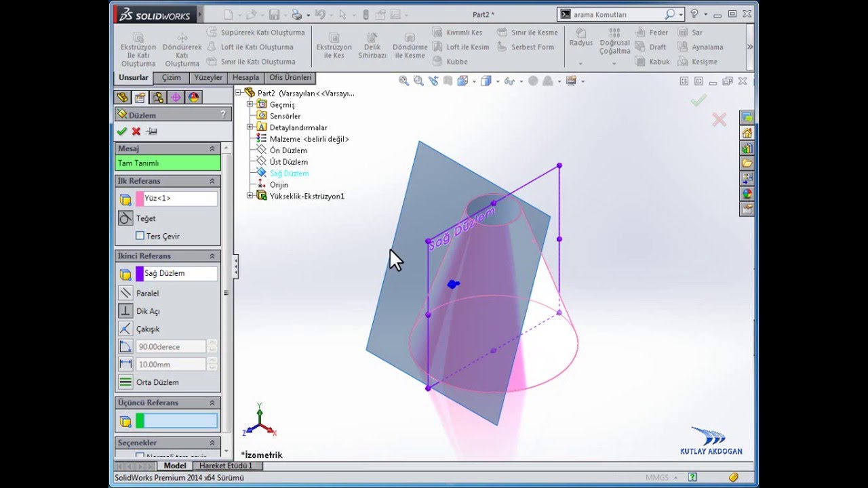Expand the Geçmiş tree node
868x488 pixels.
tap(250, 104)
